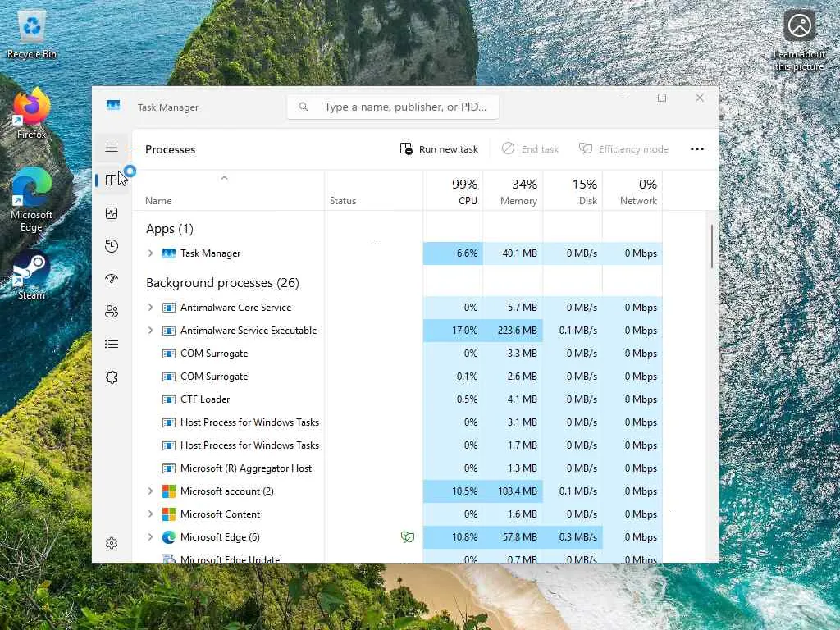The width and height of the screenshot is (840, 630).
Task: Open the Services sidebar icon
Action: click(112, 377)
